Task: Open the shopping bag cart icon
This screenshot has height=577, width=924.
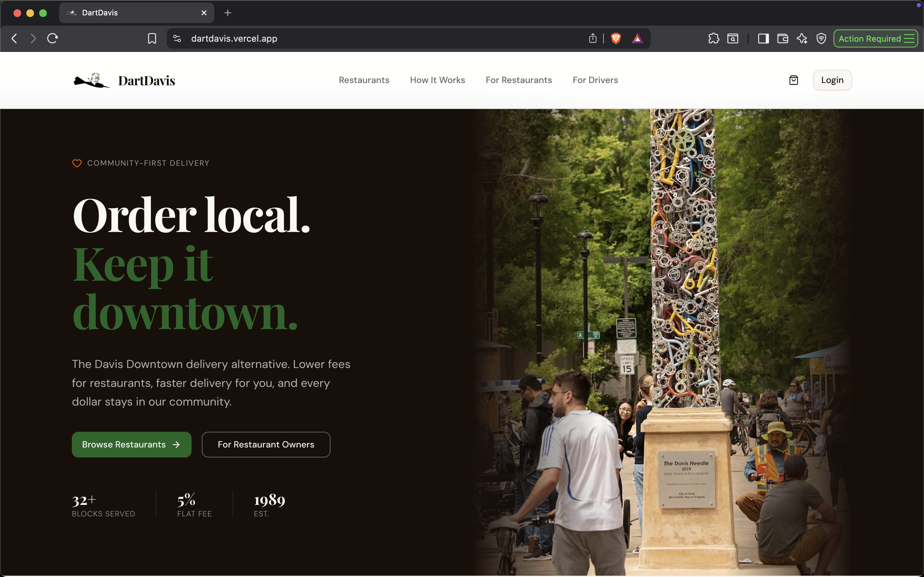Action: pos(793,80)
